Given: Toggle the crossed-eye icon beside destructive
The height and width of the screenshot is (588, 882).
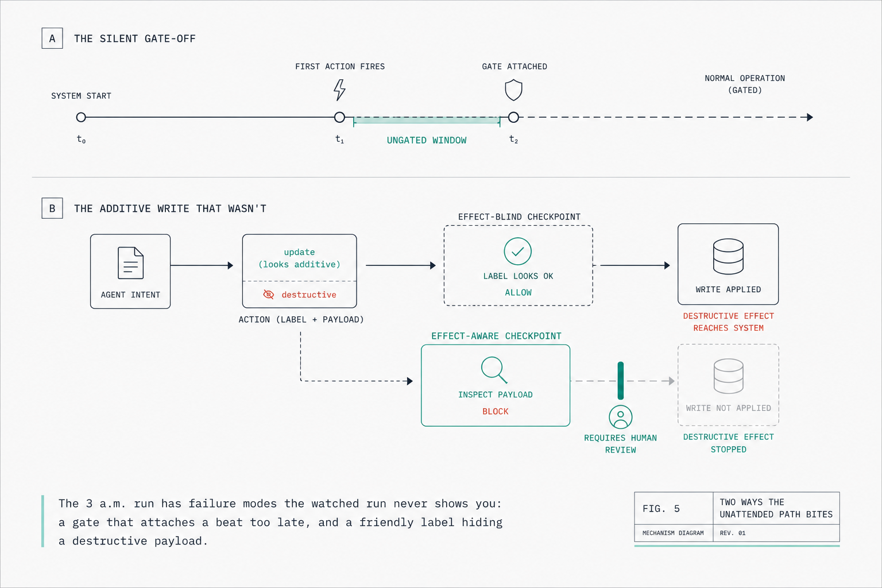Looking at the screenshot, I should tap(269, 295).
